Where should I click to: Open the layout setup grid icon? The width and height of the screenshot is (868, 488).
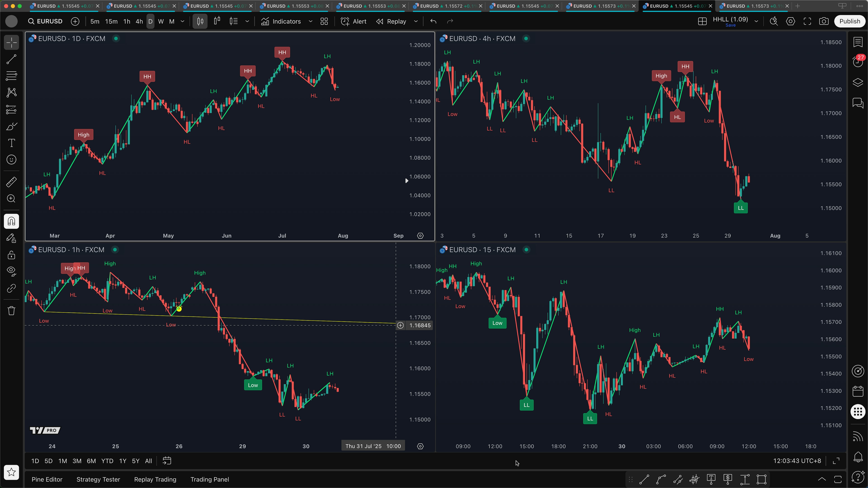point(702,21)
